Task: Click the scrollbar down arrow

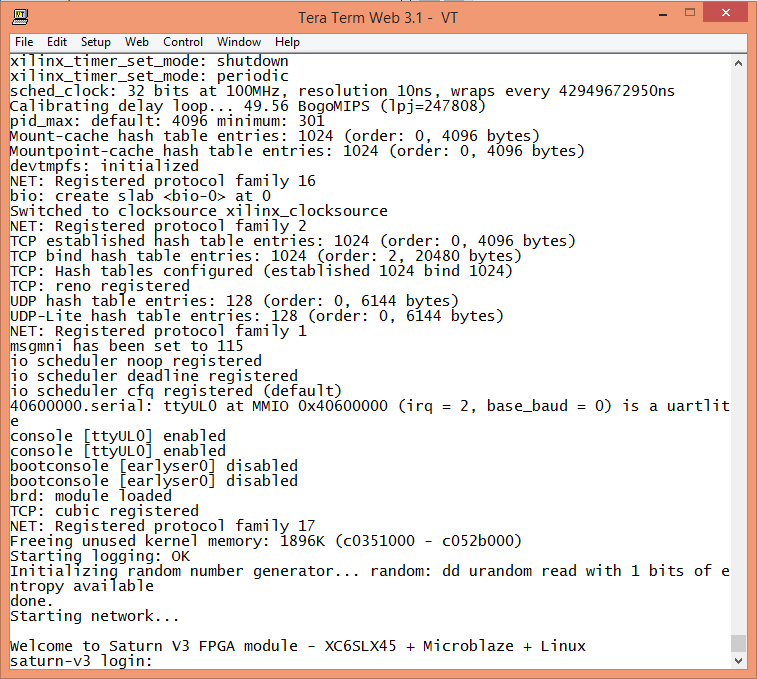Action: (738, 661)
